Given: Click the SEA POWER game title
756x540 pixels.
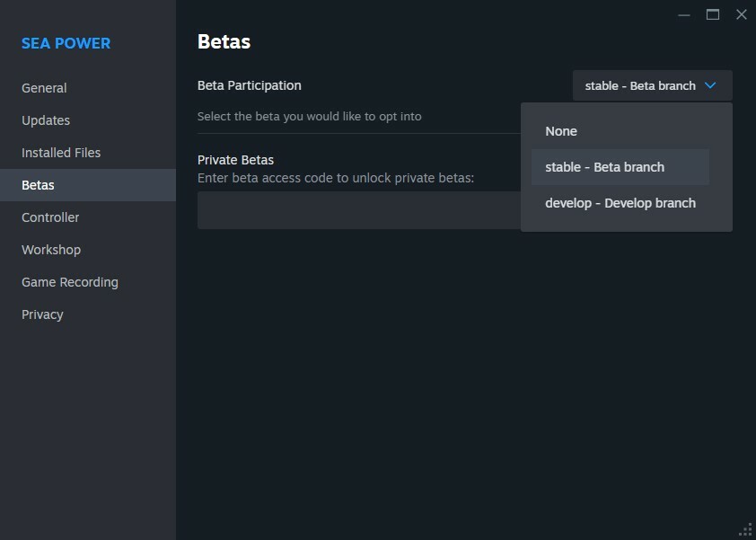Looking at the screenshot, I should (x=66, y=43).
